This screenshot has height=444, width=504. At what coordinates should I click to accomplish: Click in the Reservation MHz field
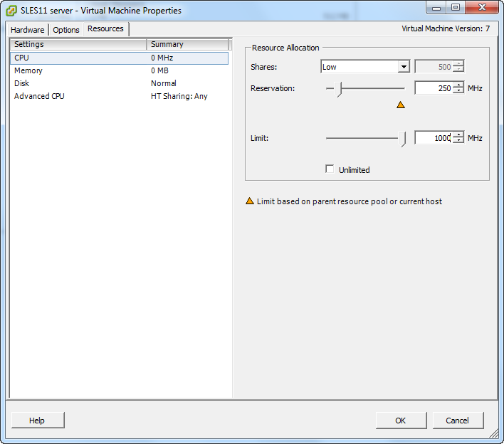[434, 88]
